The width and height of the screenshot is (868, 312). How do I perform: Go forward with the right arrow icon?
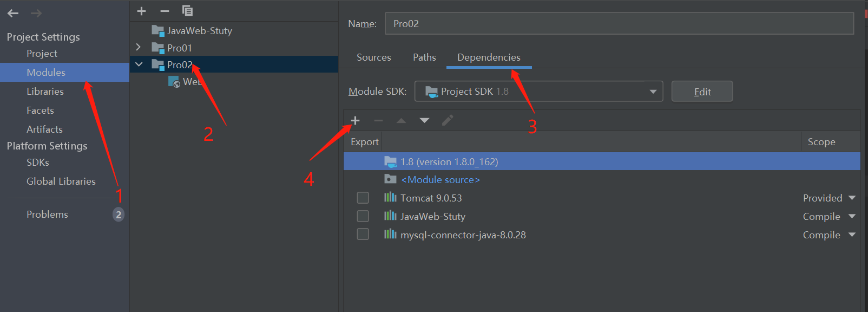click(36, 13)
